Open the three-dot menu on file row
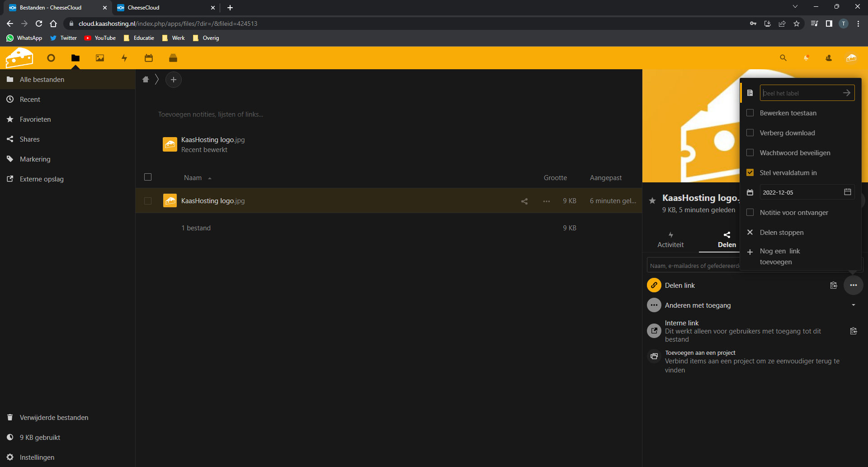 pos(547,201)
